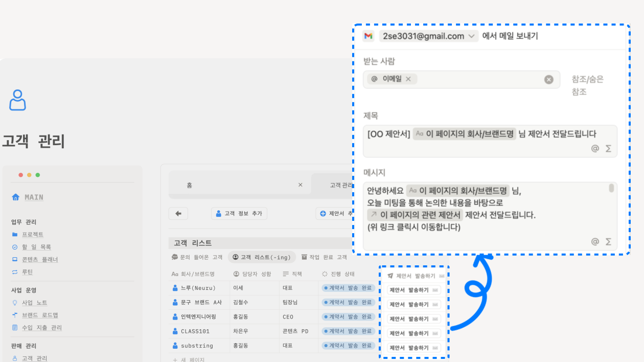The height and width of the screenshot is (362, 644).
Task: Click the formula sigma icon in 제목 field
Action: (x=608, y=149)
